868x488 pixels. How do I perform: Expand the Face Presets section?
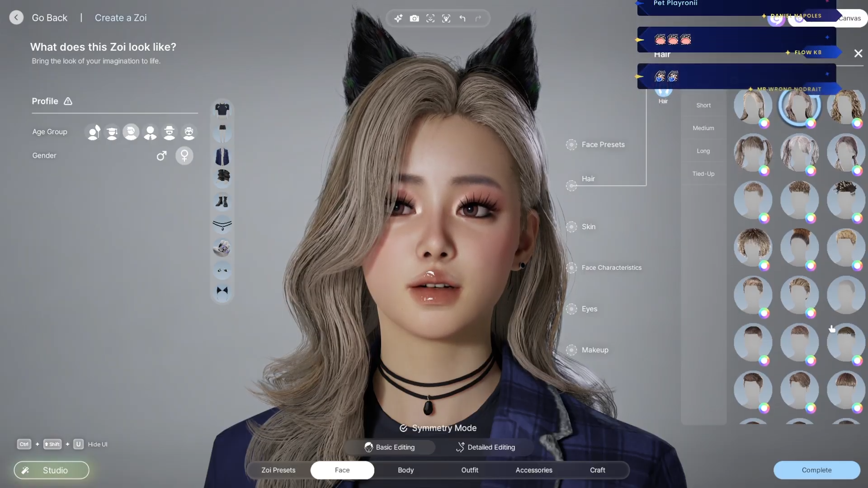point(603,145)
